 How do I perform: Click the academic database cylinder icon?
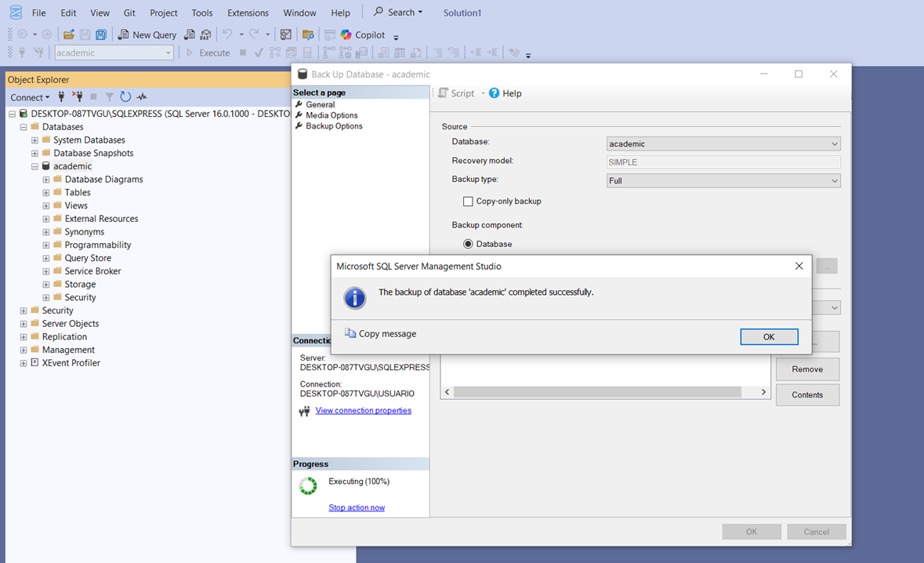point(46,166)
